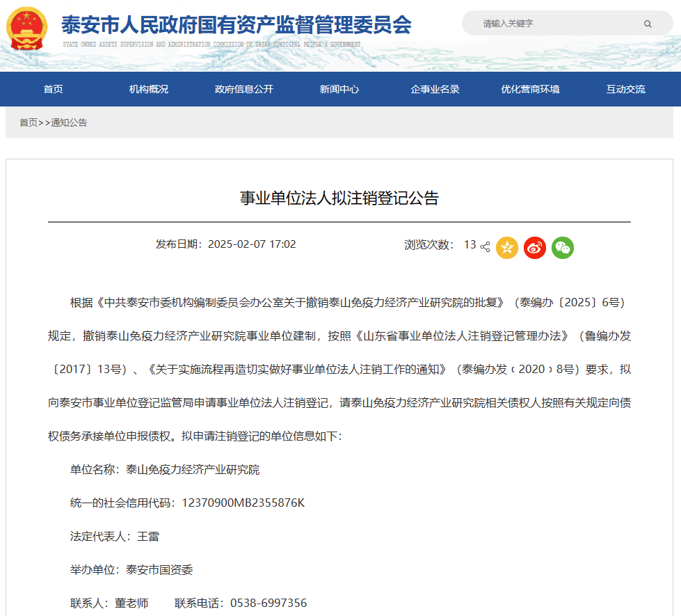Select 优化营商环境 in the navigation bar
Screen dimensions: 681x616
pos(530,89)
